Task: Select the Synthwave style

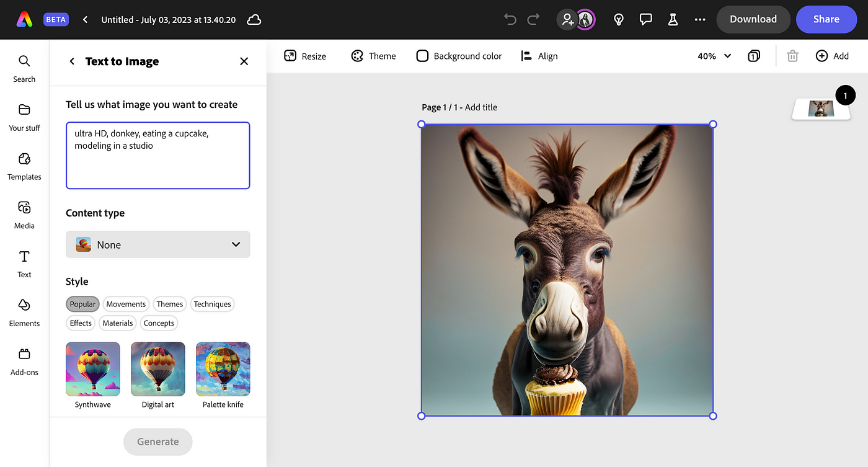Action: click(x=92, y=369)
